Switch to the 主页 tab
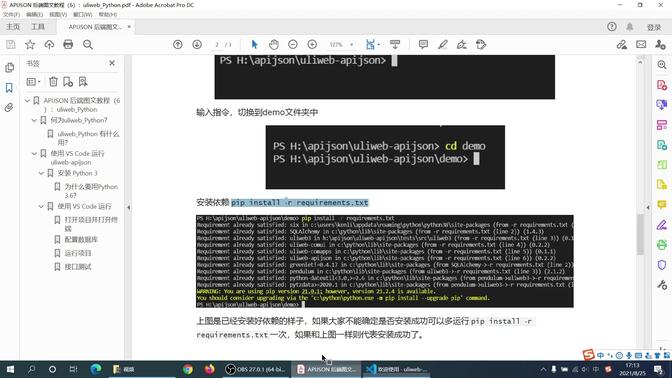The width and height of the screenshot is (672, 378). point(13,27)
